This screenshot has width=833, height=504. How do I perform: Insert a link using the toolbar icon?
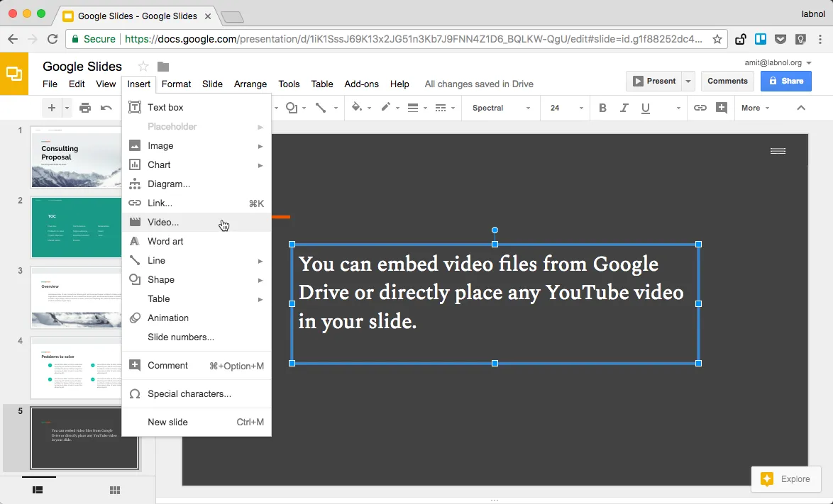coord(701,108)
